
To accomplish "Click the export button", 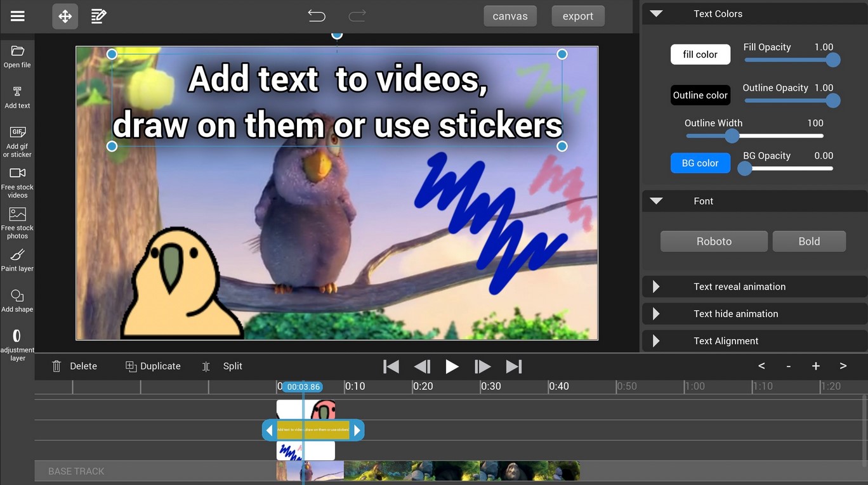I will click(x=578, y=16).
